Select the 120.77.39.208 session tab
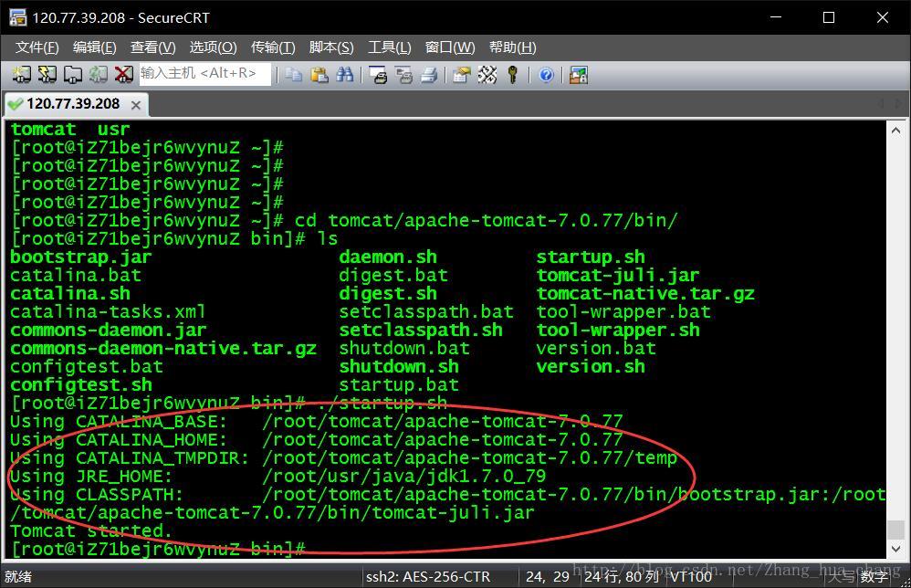 pos(74,104)
